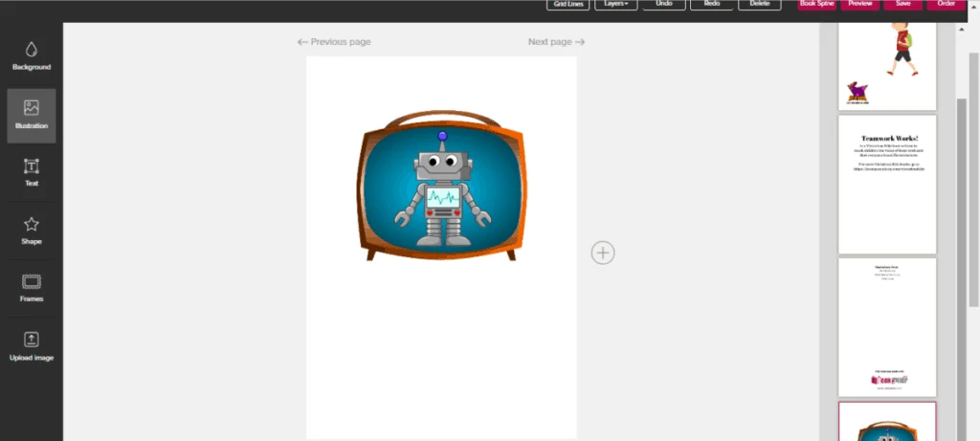Open the page thumbnail with pink logo
The width and height of the screenshot is (980, 441).
887,327
